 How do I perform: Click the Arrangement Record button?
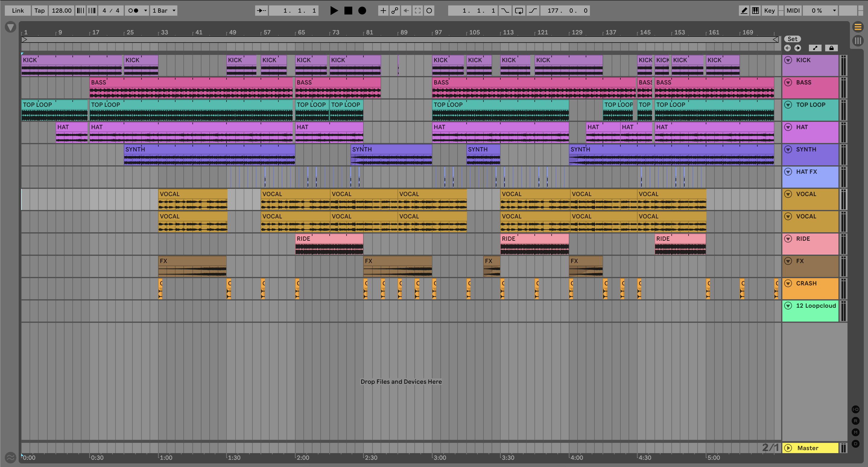[x=362, y=11]
